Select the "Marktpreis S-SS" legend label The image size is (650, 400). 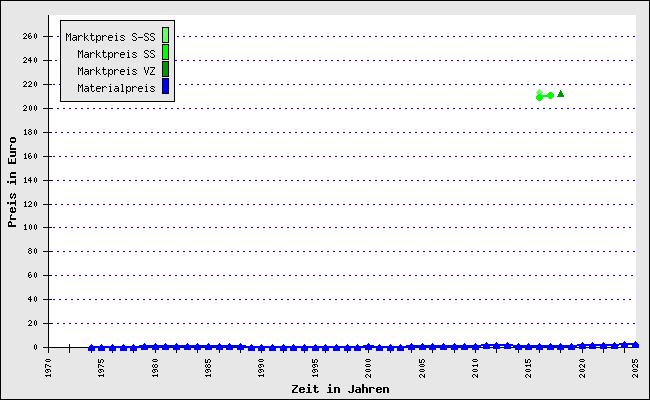tap(110, 37)
